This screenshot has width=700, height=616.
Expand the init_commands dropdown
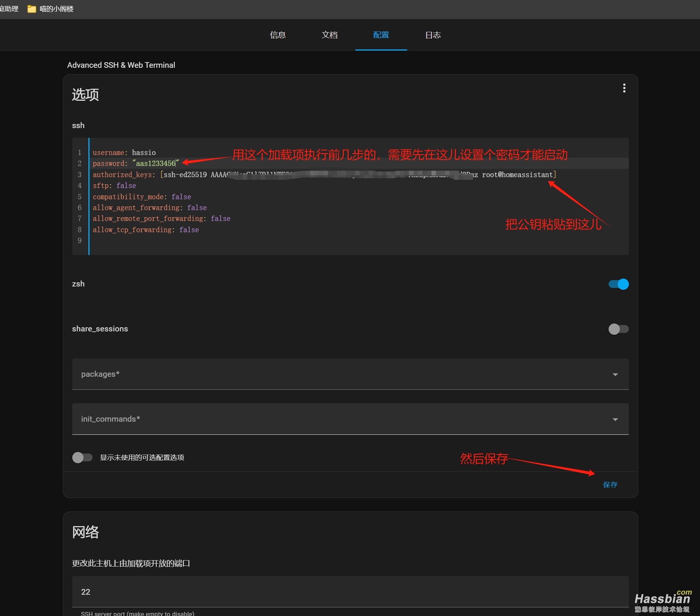350,419
